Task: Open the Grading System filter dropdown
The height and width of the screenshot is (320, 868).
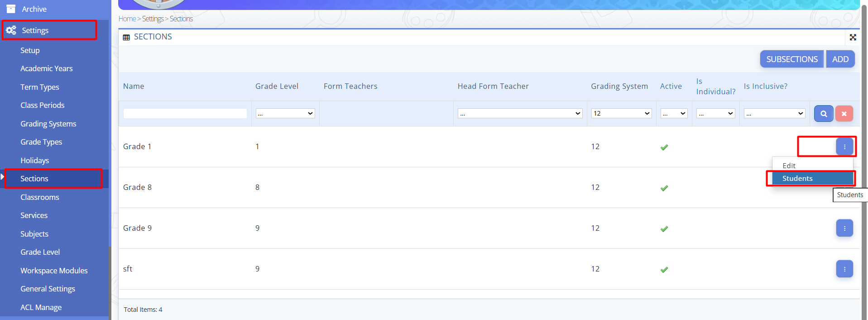Action: (621, 113)
